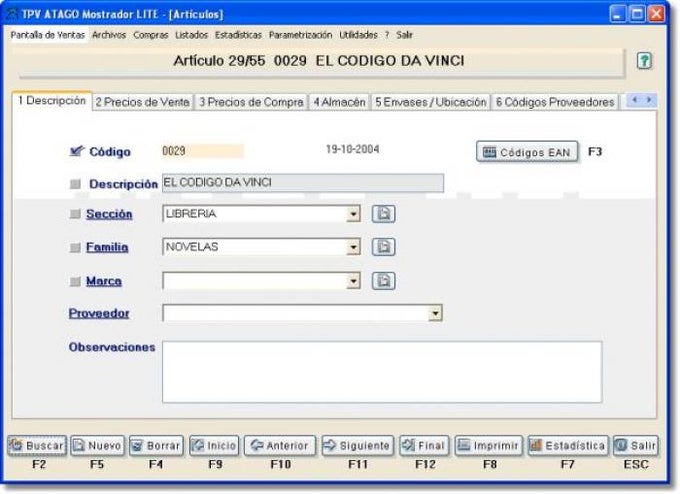Image resolution: width=680 pixels, height=494 pixels.
Task: Click the Sección link label
Action: click(109, 214)
